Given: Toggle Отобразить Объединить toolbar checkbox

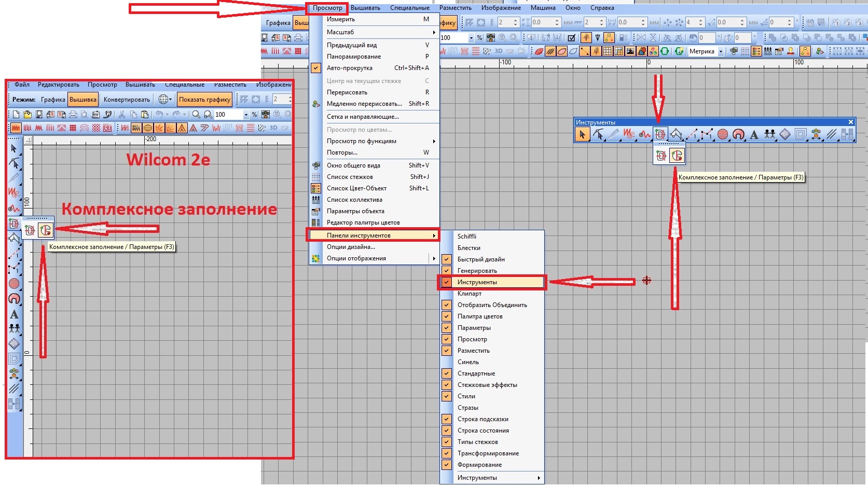Looking at the screenshot, I should click(x=446, y=305).
